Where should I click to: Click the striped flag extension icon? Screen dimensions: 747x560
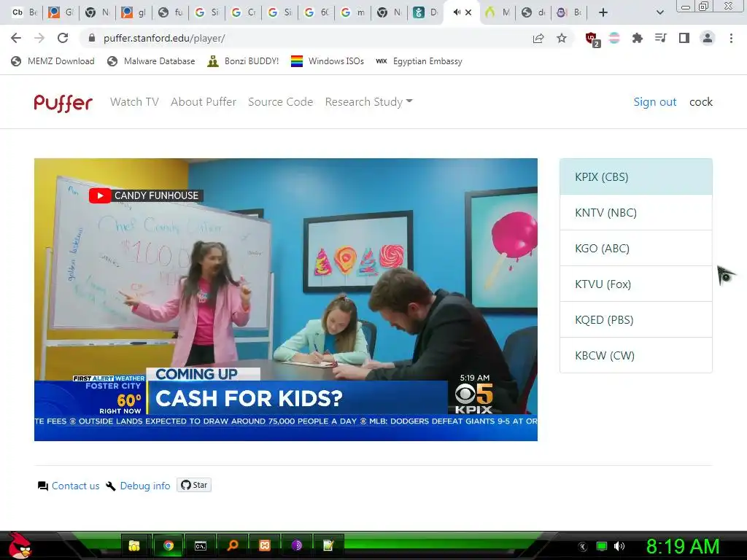[x=614, y=38]
